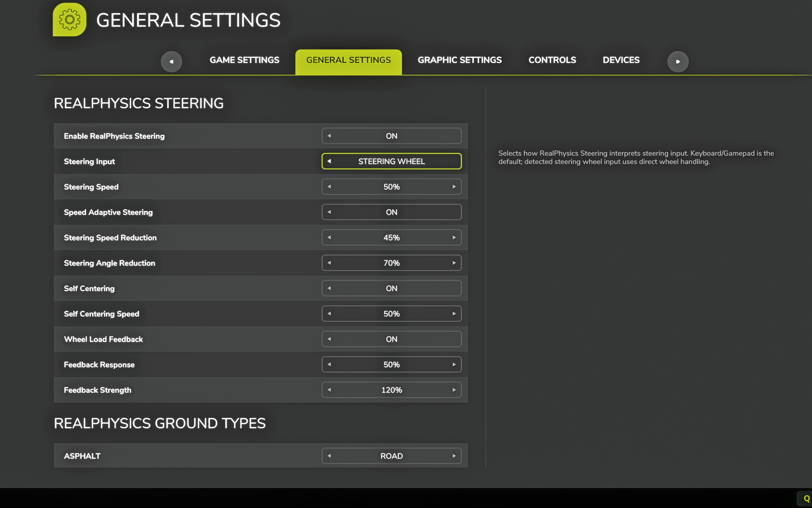Click the Steering Input row label
This screenshot has width=812, height=508.
[89, 162]
